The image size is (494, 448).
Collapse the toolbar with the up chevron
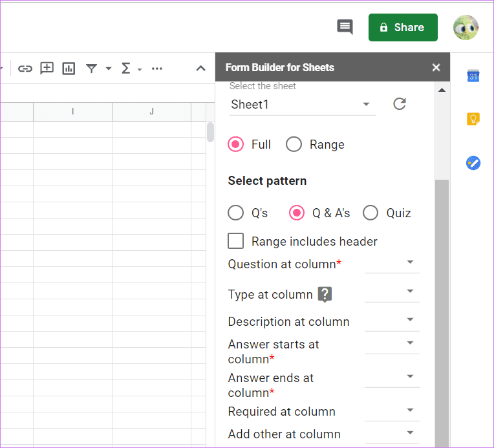[x=200, y=69]
